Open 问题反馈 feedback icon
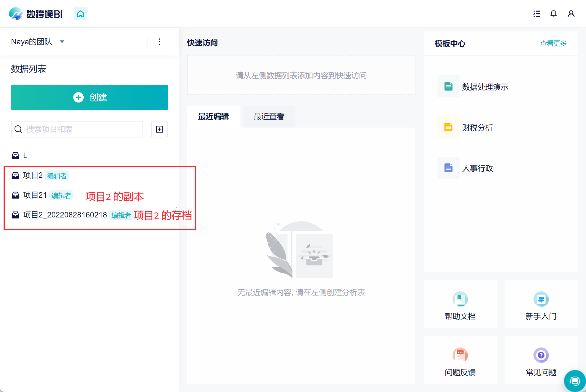Screen dimensions: 586x392 (x=460, y=355)
